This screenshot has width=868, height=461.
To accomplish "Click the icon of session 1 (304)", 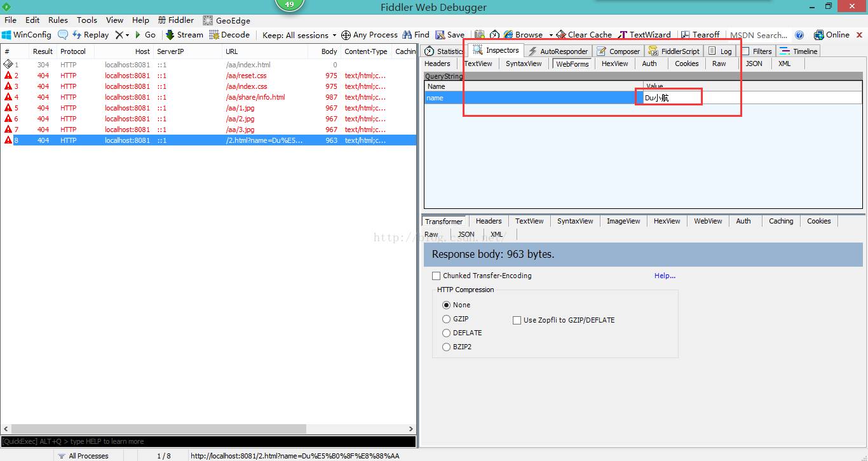I will click(8, 64).
